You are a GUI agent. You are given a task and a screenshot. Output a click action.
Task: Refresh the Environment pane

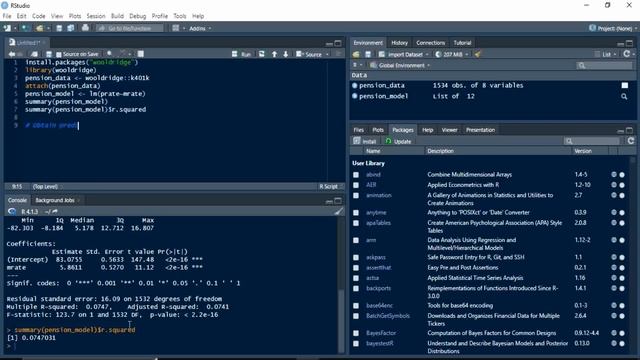(627, 54)
